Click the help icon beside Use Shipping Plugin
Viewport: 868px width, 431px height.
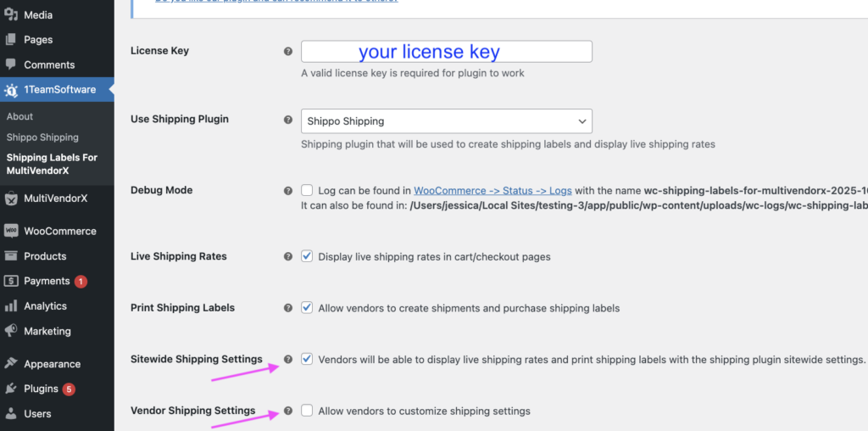(x=288, y=120)
